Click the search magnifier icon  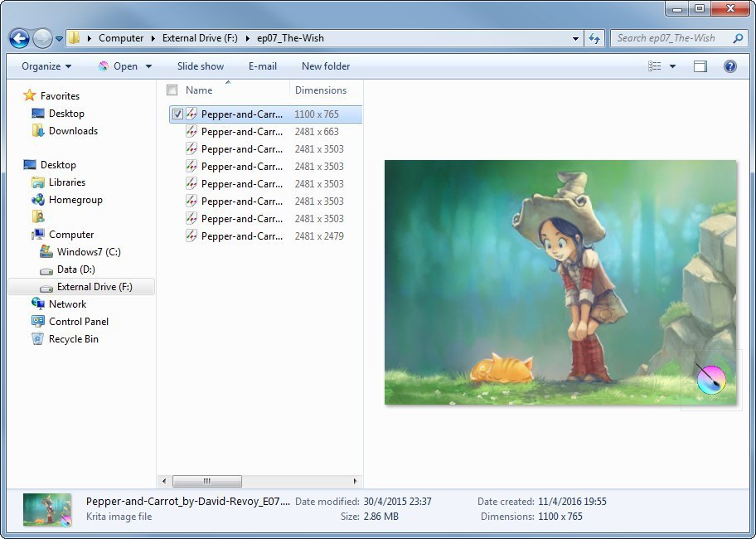738,38
